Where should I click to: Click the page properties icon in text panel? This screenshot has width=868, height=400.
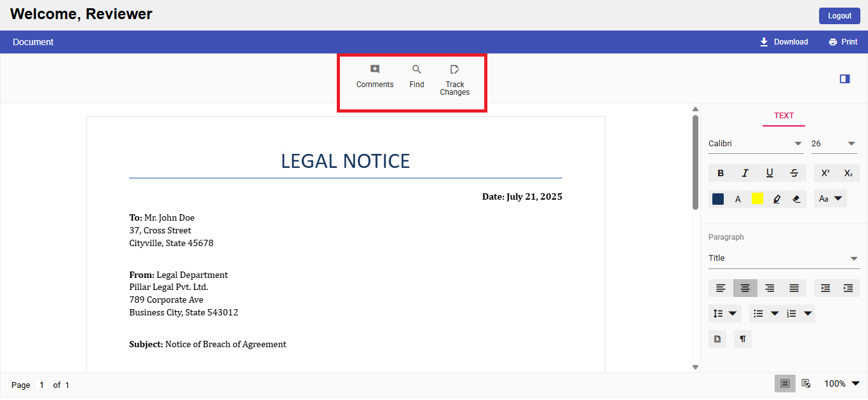tap(717, 338)
